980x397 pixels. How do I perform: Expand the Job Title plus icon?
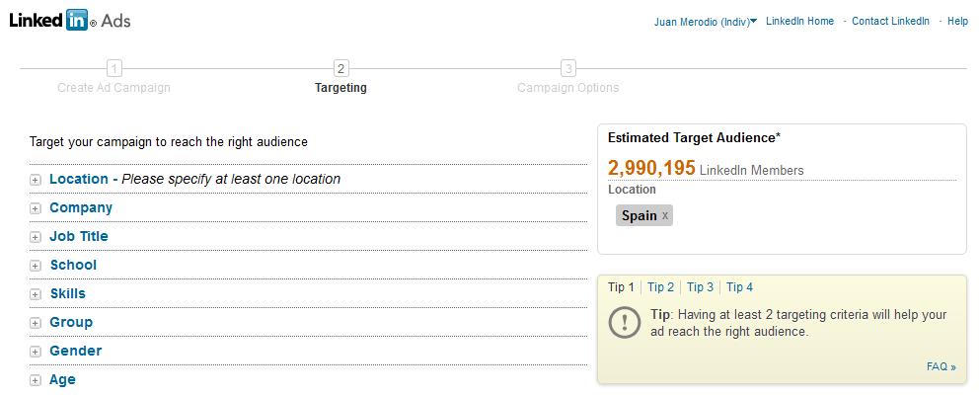[x=36, y=238]
